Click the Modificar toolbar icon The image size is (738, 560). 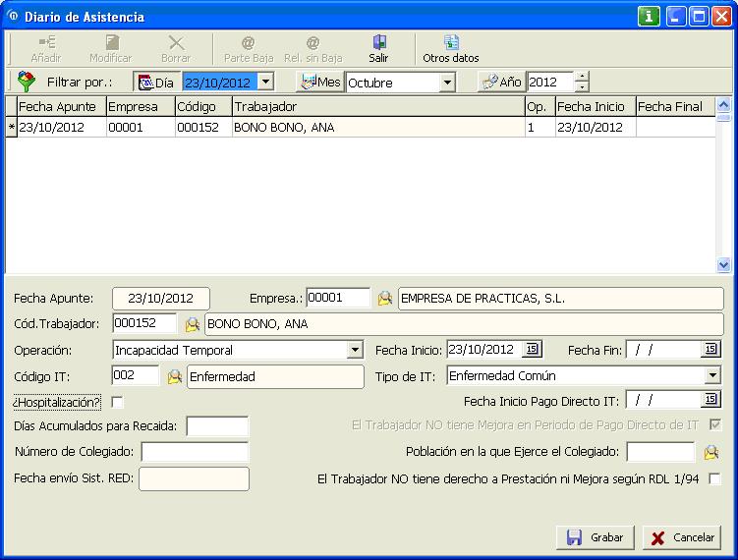pos(111,49)
